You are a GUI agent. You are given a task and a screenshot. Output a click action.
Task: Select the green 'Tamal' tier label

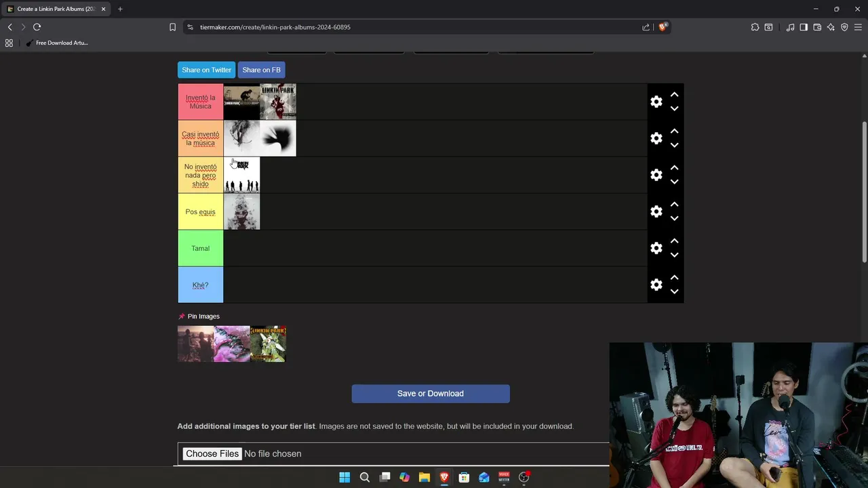point(200,248)
